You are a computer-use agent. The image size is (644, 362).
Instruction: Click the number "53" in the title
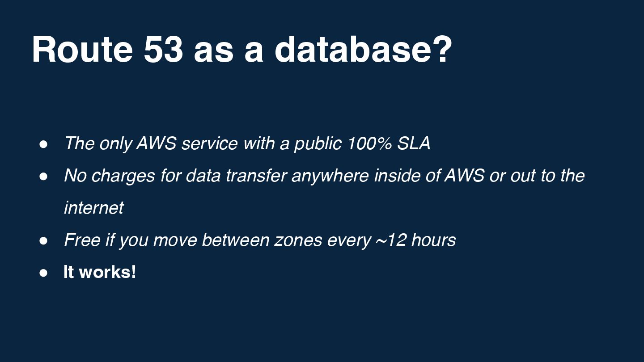click(163, 49)
